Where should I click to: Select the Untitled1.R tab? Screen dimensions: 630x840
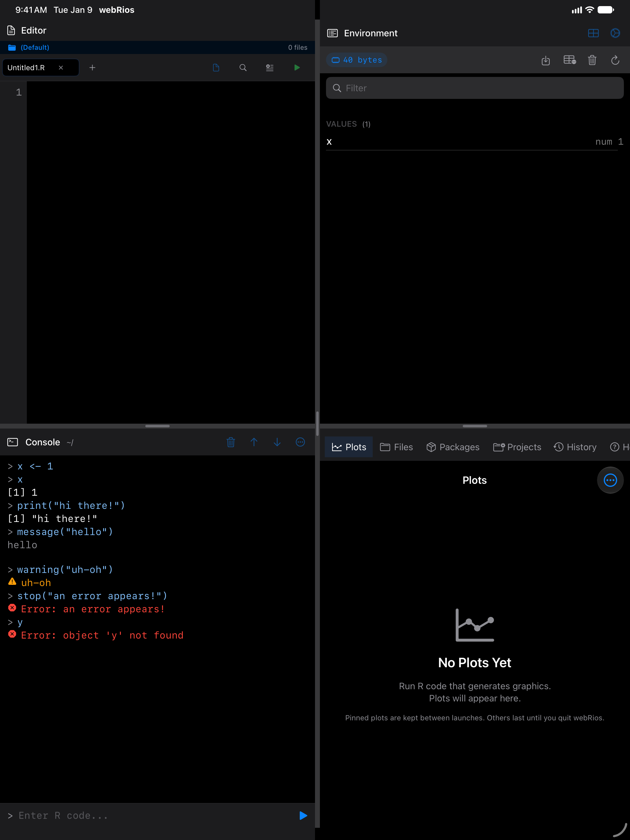tap(41, 67)
